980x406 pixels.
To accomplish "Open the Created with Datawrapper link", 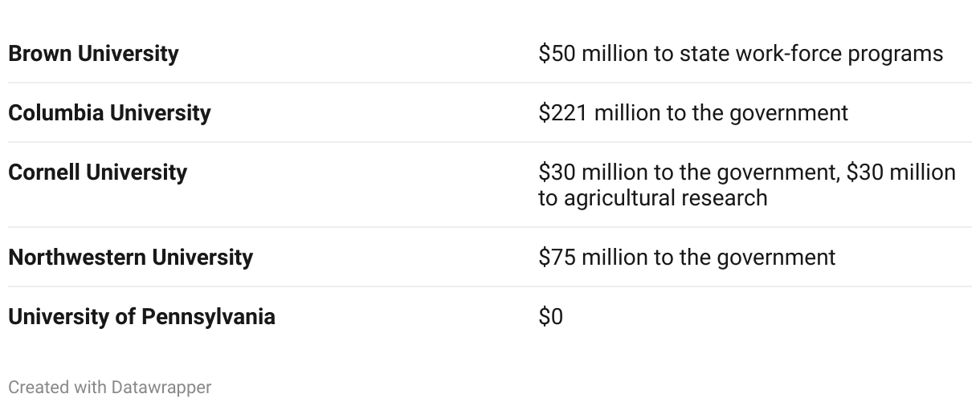I will tap(109, 388).
